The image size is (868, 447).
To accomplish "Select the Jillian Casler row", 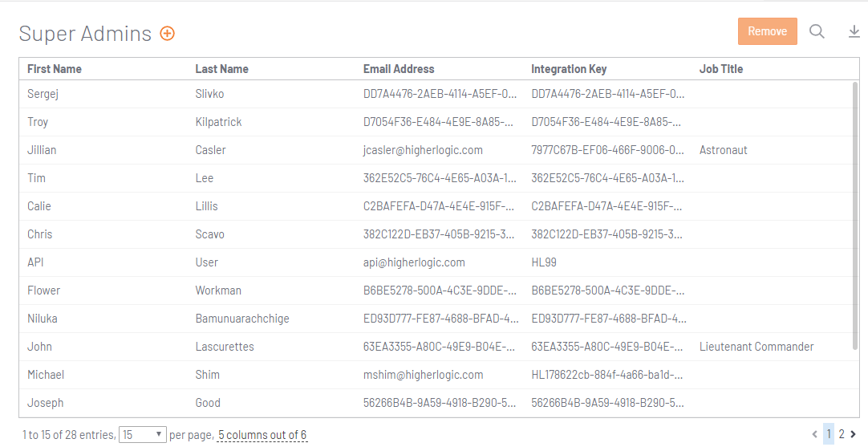I will (436, 150).
